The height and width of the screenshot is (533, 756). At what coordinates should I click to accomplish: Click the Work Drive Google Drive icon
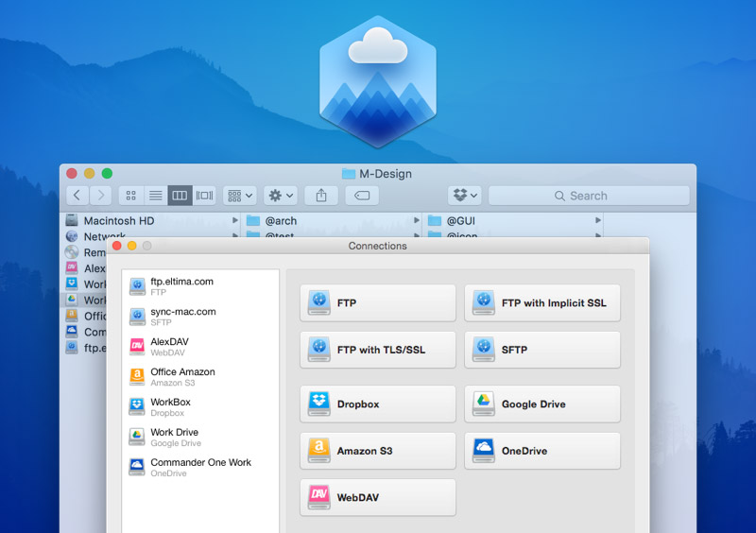coord(137,437)
